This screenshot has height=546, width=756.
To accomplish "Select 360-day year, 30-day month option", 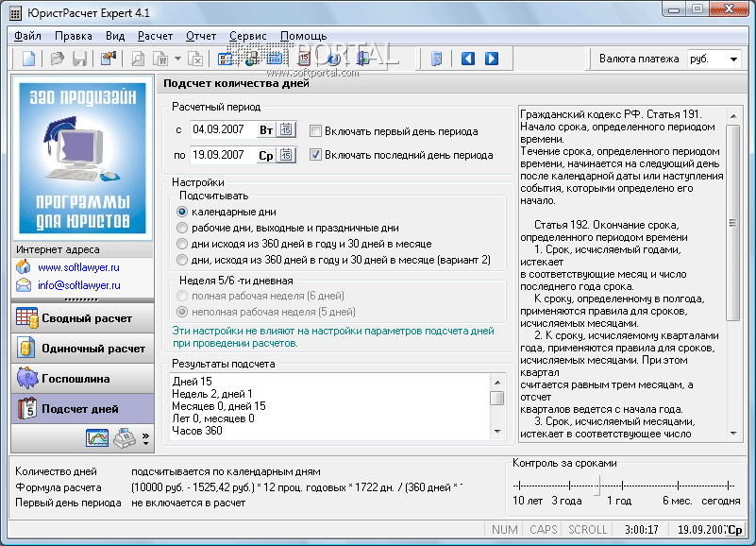I will 182,244.
